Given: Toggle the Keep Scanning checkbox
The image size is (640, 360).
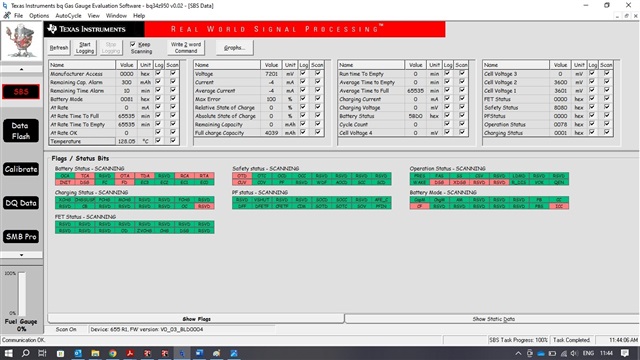Looking at the screenshot, I should point(133,44).
